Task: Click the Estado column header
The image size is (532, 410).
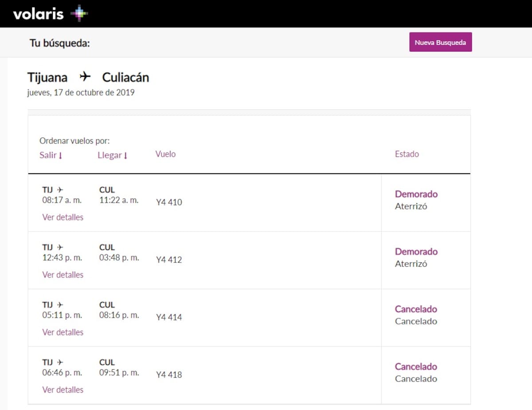Action: (x=407, y=154)
